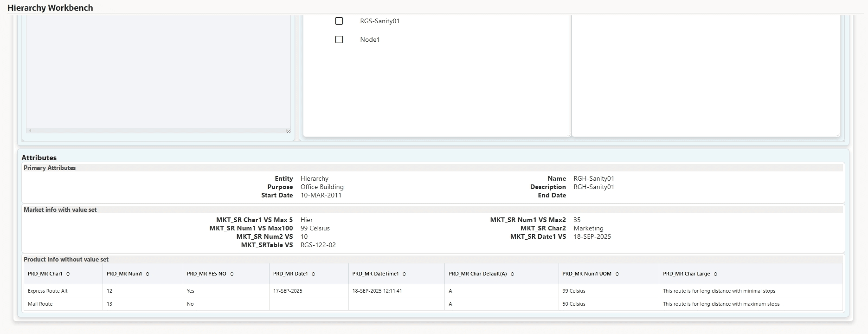Viewport: 868px width, 334px height.
Task: Select the Node1 tree node label
Action: click(x=370, y=39)
